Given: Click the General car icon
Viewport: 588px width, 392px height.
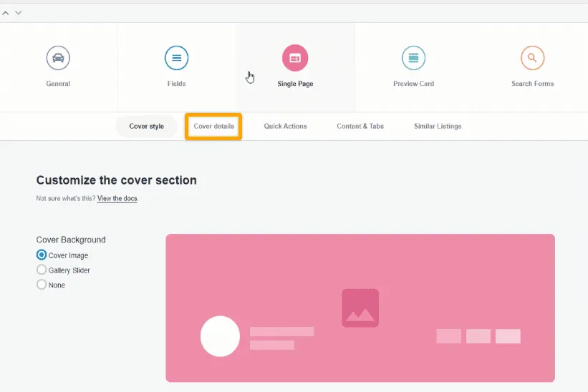Looking at the screenshot, I should click(58, 58).
